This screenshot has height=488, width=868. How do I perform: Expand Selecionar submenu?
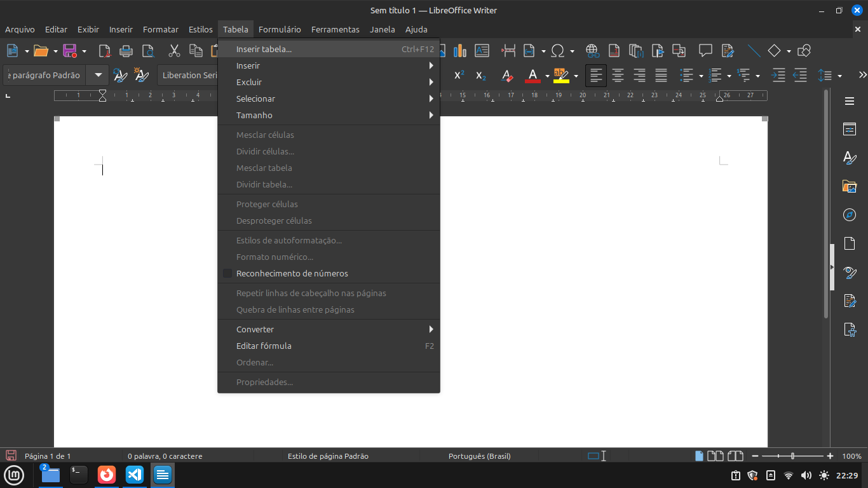tap(329, 98)
